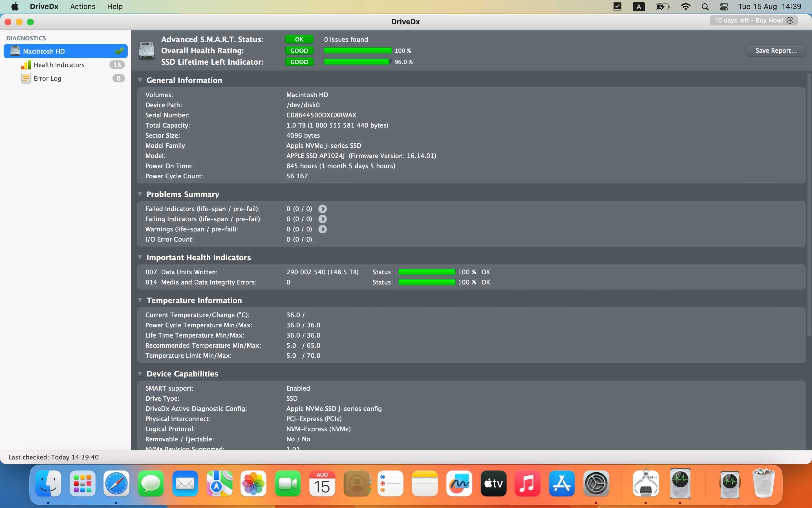Image resolution: width=812 pixels, height=508 pixels.
Task: Open Notes from the Dock
Action: 424,483
